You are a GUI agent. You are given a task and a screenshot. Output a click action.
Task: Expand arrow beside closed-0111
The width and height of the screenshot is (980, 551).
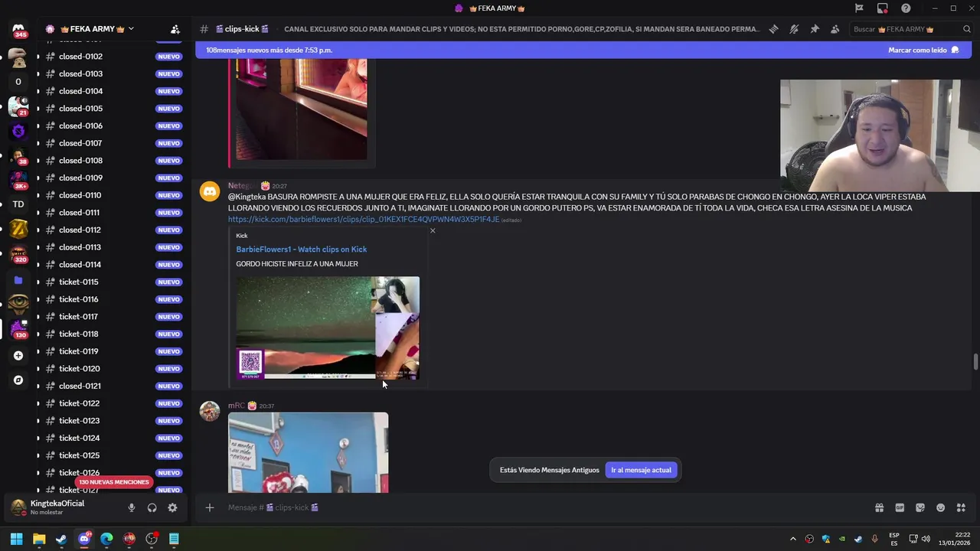click(38, 212)
